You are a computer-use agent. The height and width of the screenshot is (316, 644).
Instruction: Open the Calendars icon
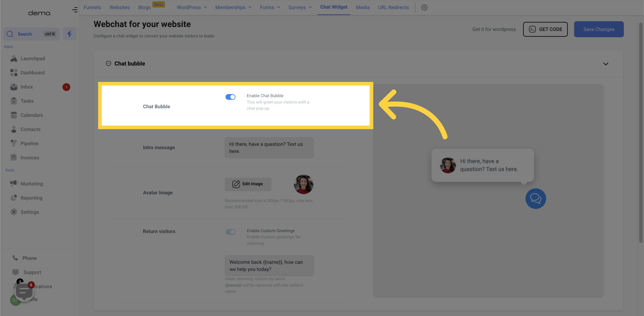14,115
